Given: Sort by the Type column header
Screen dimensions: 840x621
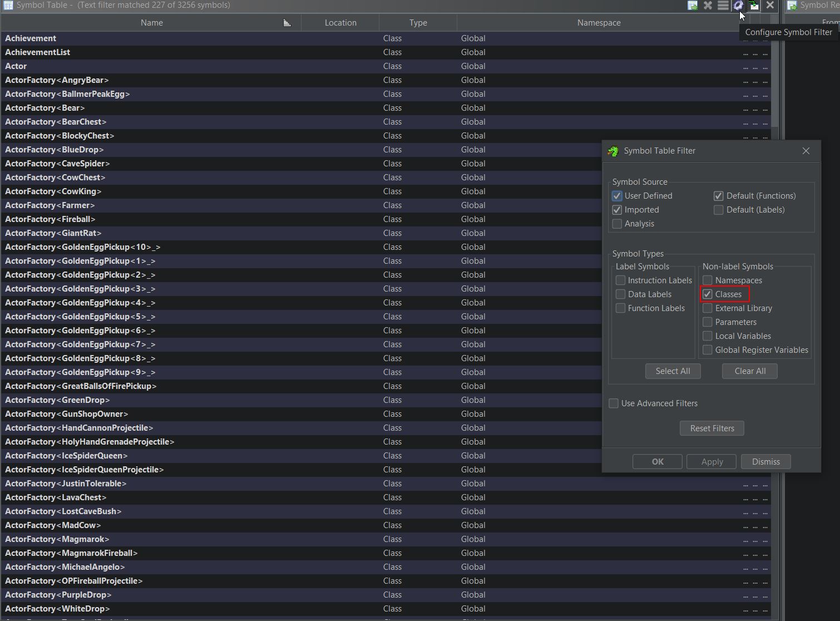Looking at the screenshot, I should [x=418, y=23].
